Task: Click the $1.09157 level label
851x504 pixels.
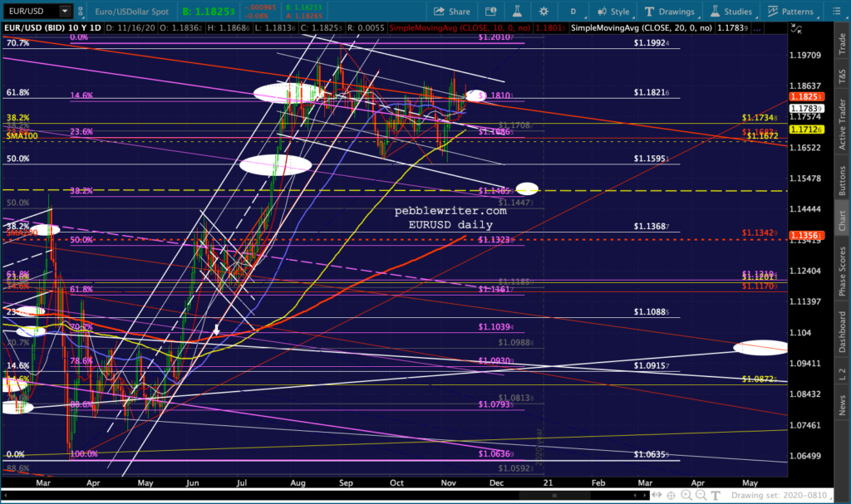Action: coord(652,366)
